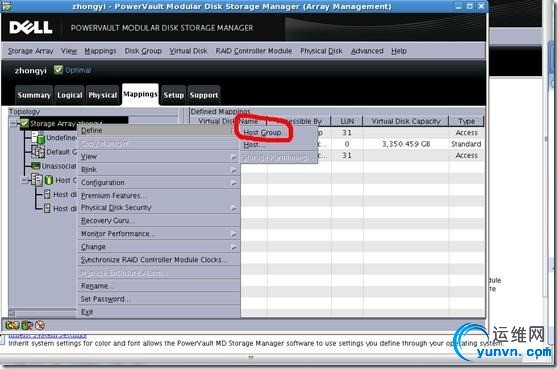Click the Default Group servers icon

pos(38,152)
